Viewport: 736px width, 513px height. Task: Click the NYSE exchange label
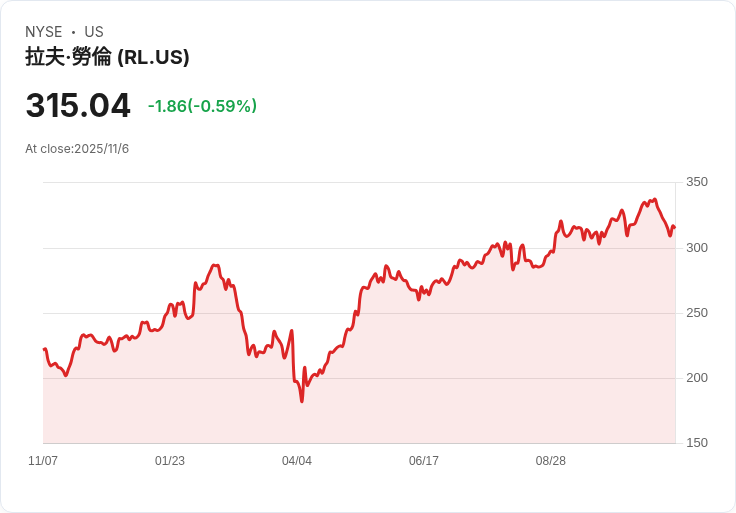(x=44, y=32)
